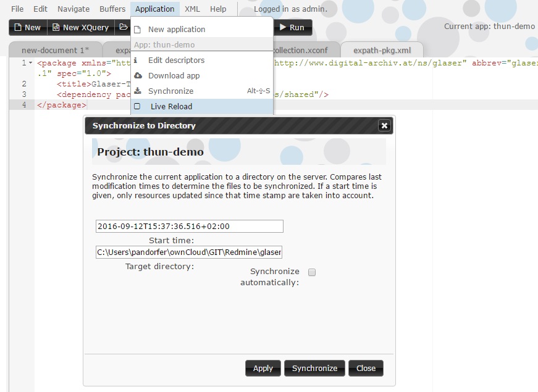The image size is (538, 392).
Task: Click the new application page icon
Action: [x=137, y=30]
